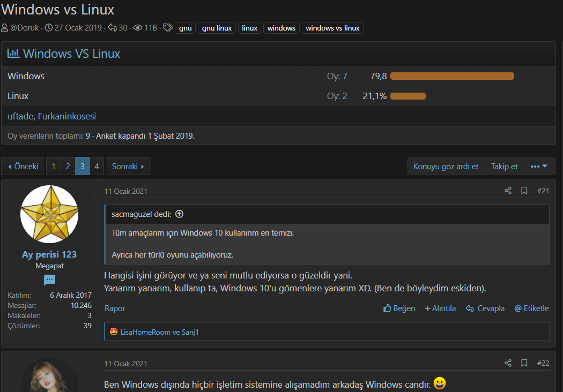Like post #21 with Beğen
The image size is (563, 392).
click(399, 308)
